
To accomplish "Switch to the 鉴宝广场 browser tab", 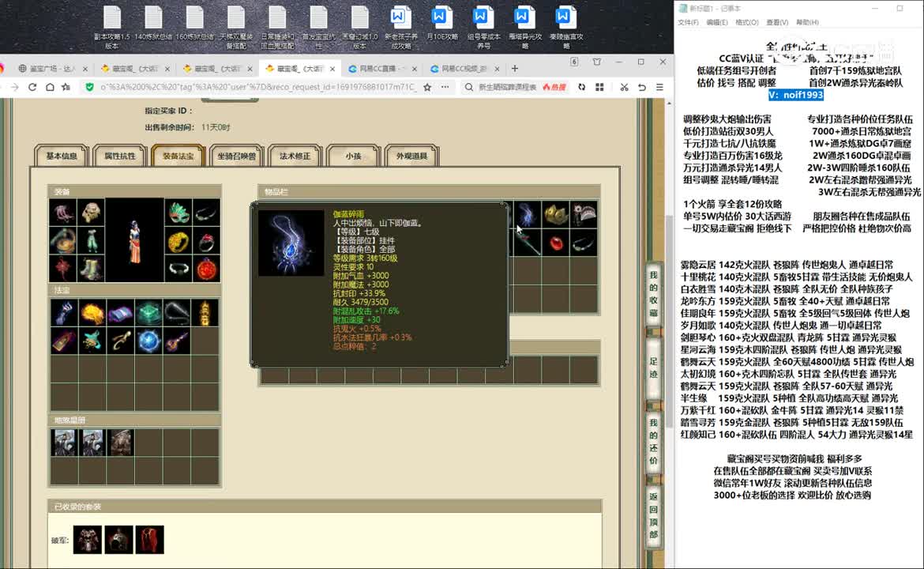I will point(52,69).
